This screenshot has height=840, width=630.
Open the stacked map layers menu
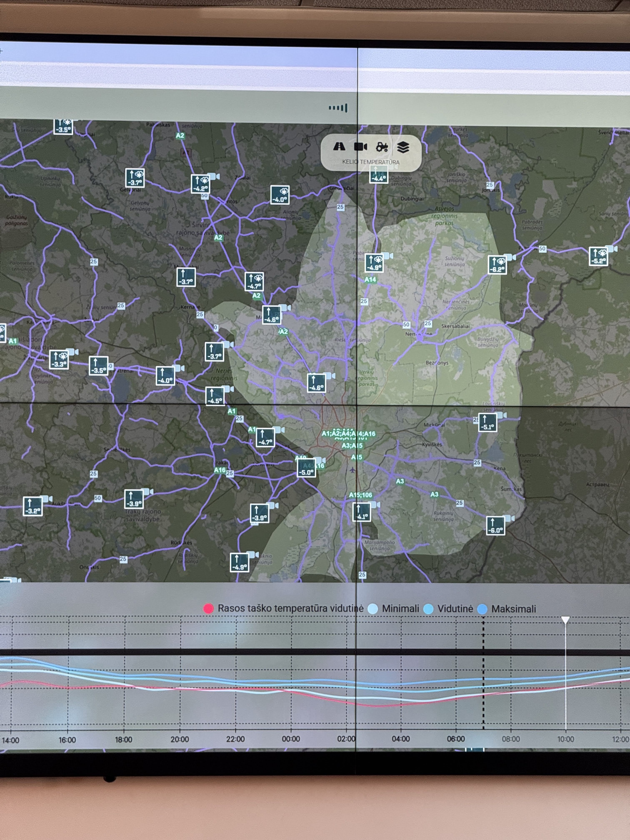(403, 147)
